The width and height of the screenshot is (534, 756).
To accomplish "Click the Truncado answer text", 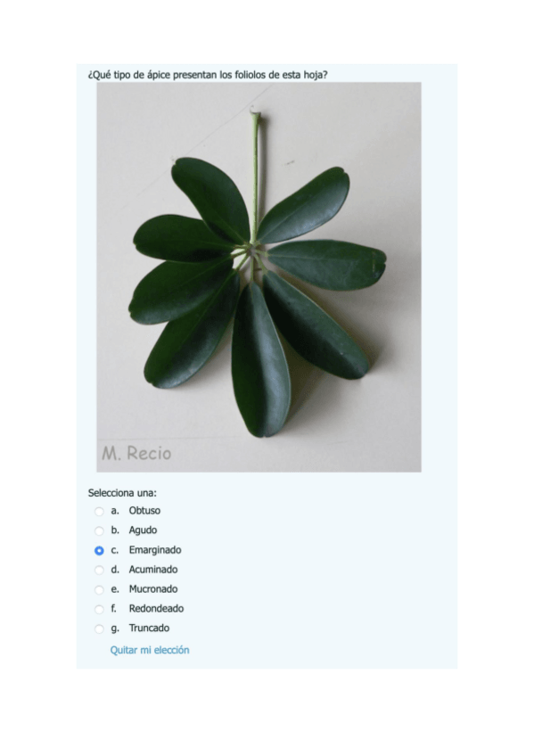I will pyautogui.click(x=149, y=629).
